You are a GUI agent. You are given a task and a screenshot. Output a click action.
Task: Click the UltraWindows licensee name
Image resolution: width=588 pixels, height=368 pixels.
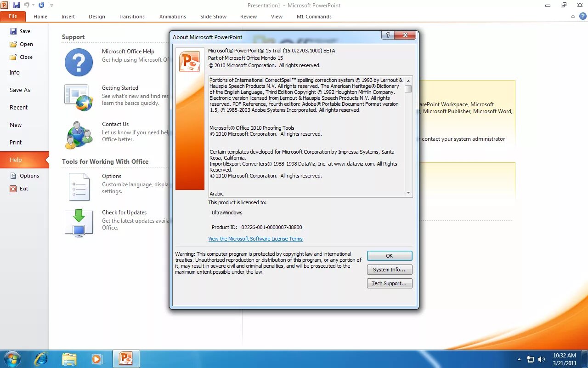227,213
